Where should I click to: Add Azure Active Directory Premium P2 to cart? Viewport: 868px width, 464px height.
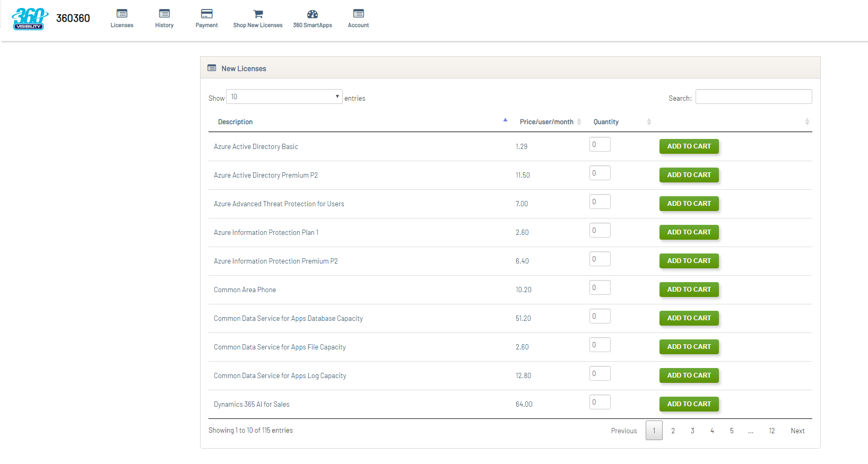point(689,175)
